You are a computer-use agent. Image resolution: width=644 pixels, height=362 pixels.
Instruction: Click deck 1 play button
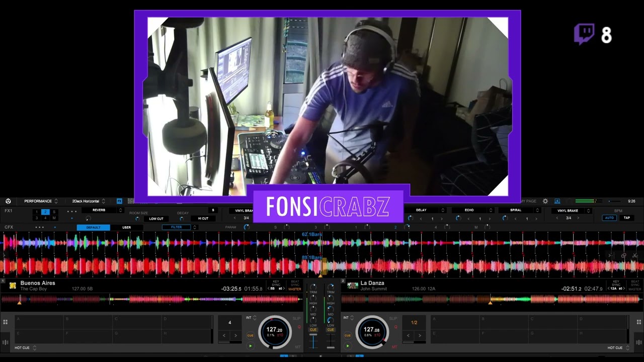pos(250,346)
